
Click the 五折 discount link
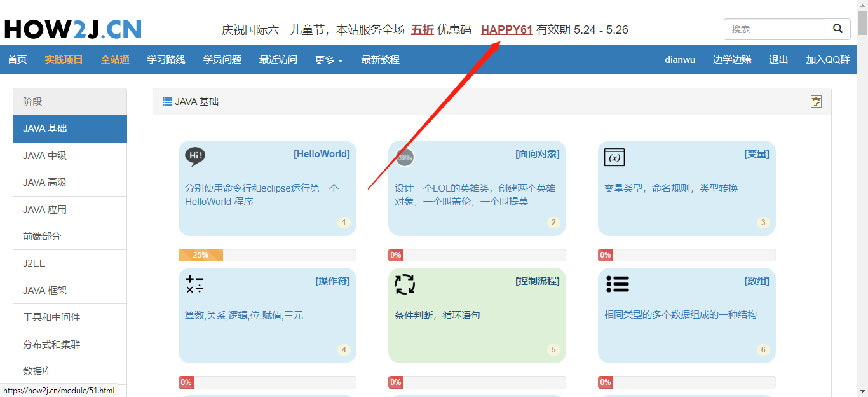point(423,30)
